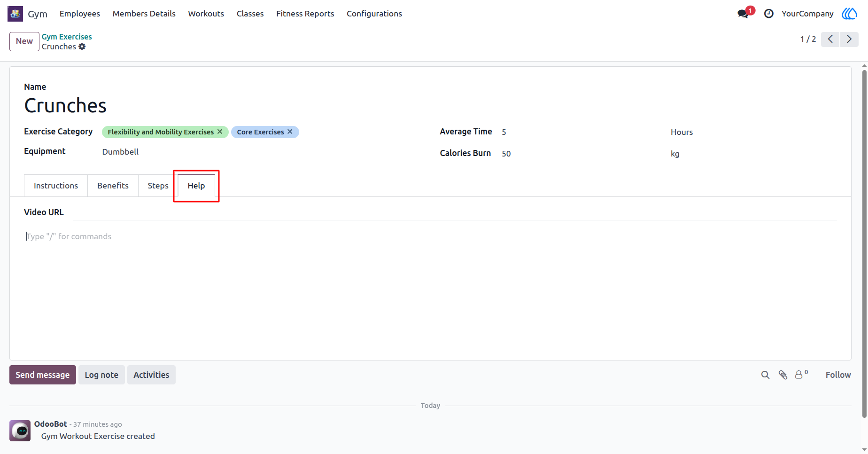Open the Classes menu
Image resolution: width=868 pixels, height=454 pixels.
250,14
